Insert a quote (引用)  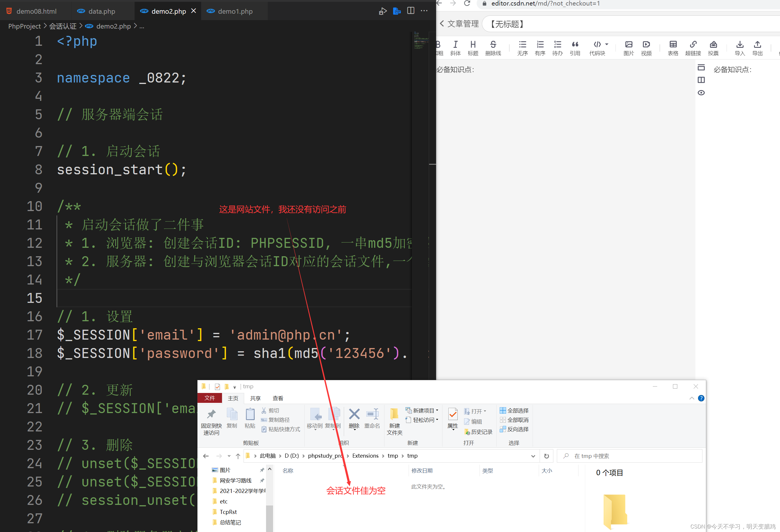[575, 48]
